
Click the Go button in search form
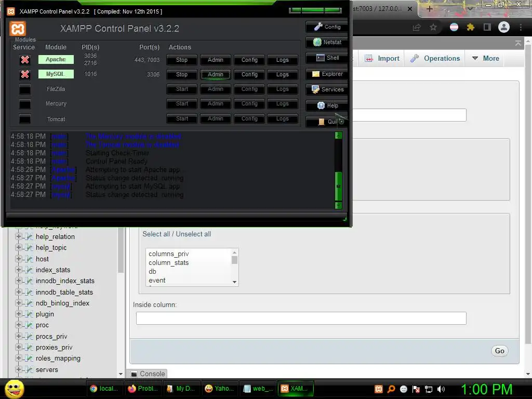tap(499, 351)
